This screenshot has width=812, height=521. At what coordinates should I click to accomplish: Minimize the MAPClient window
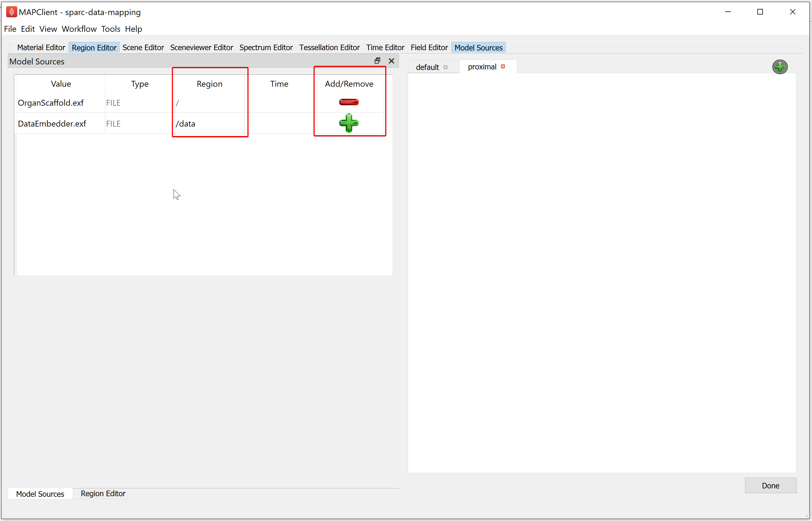pos(728,12)
